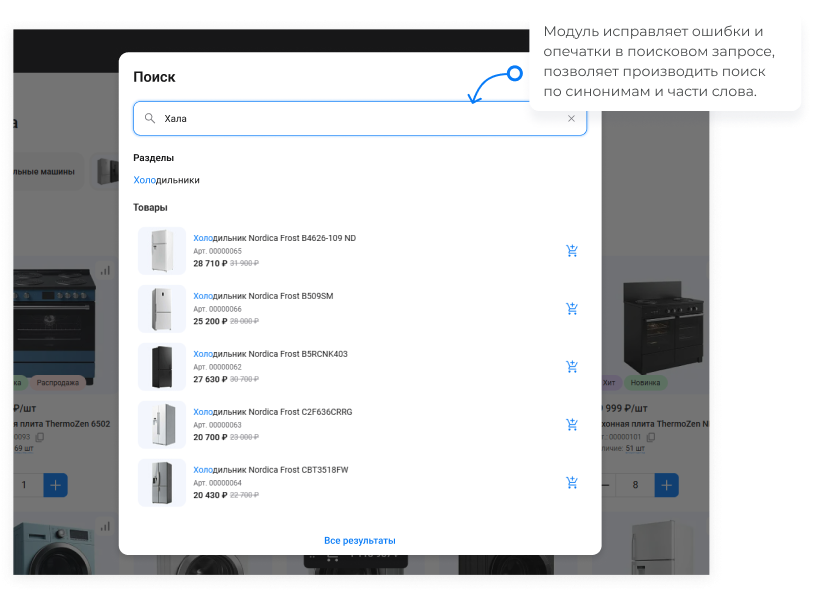This screenshot has width=814, height=591.
Task: Add Nordica Frost B509SM to cart
Action: click(x=572, y=309)
